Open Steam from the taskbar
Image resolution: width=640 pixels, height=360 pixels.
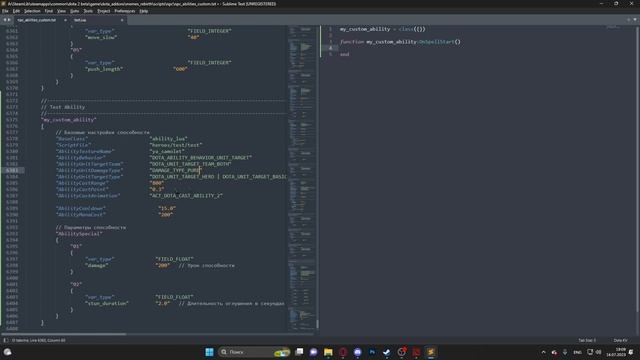387,352
